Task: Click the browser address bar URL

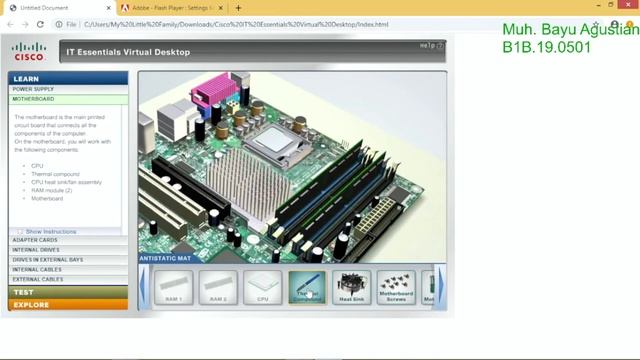Action: (x=236, y=24)
